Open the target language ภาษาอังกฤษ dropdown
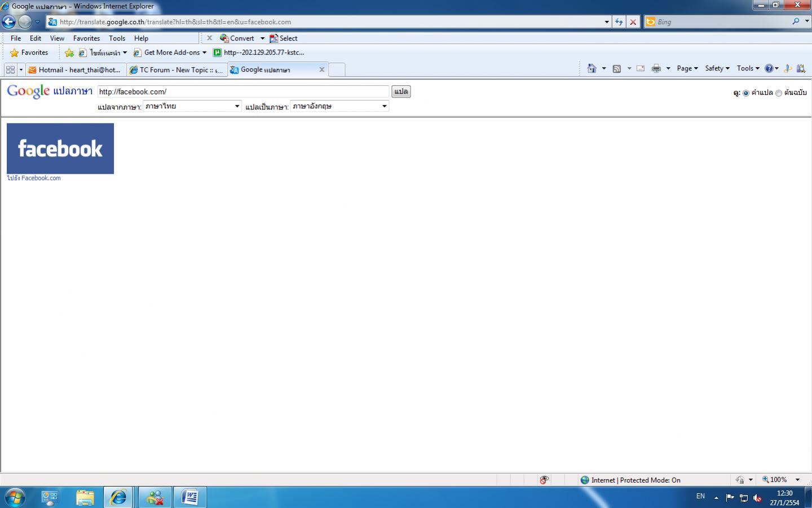 (x=339, y=106)
